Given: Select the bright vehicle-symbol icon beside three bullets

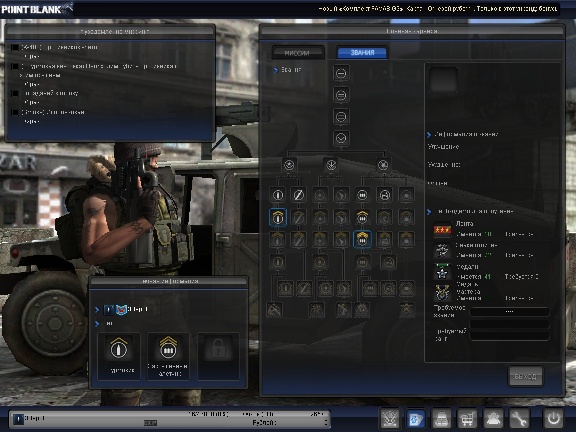Looking at the screenshot, I should click(385, 195).
